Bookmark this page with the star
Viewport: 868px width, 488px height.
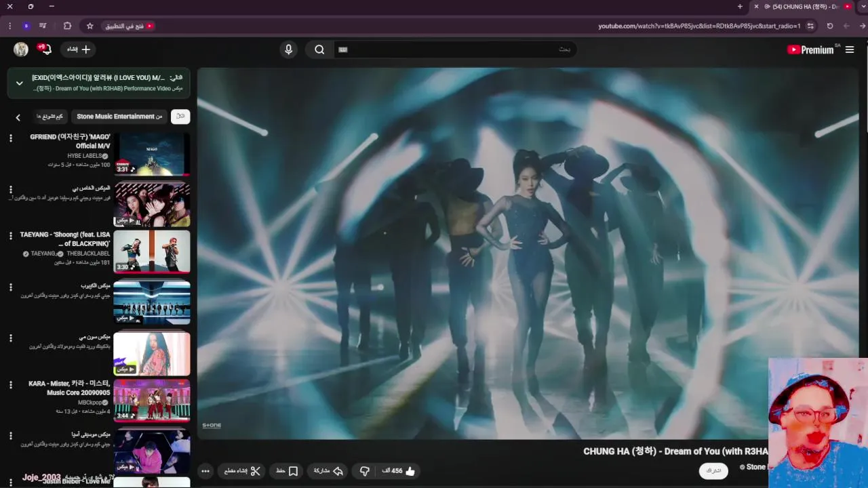(x=90, y=26)
